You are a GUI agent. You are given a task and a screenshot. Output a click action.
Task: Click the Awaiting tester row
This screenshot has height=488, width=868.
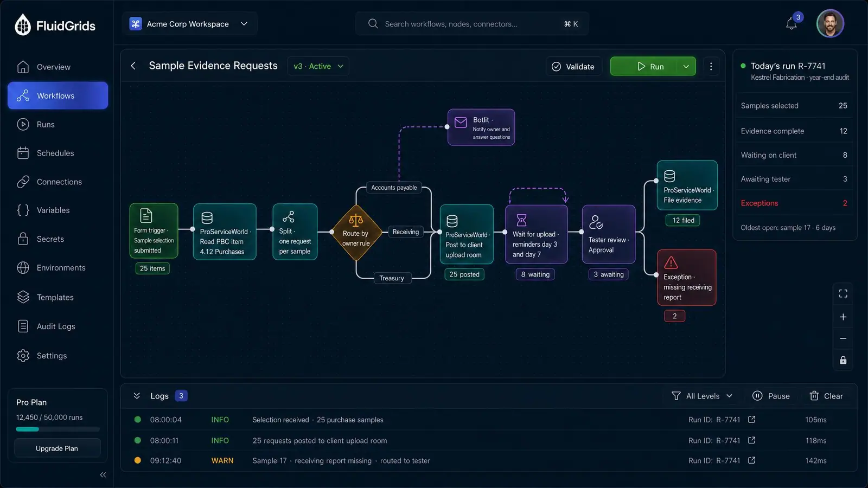tap(794, 179)
